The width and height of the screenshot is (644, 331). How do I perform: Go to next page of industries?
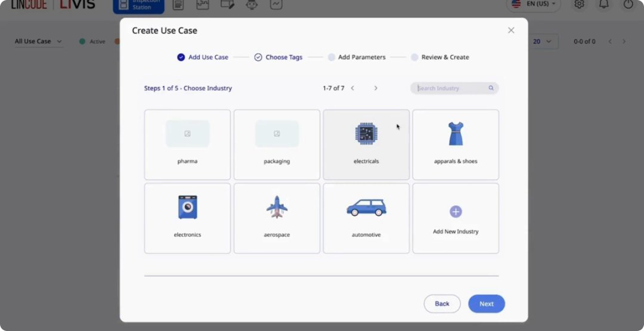point(376,88)
